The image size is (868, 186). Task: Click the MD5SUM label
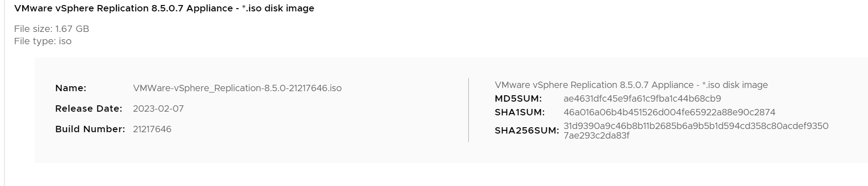(x=518, y=99)
